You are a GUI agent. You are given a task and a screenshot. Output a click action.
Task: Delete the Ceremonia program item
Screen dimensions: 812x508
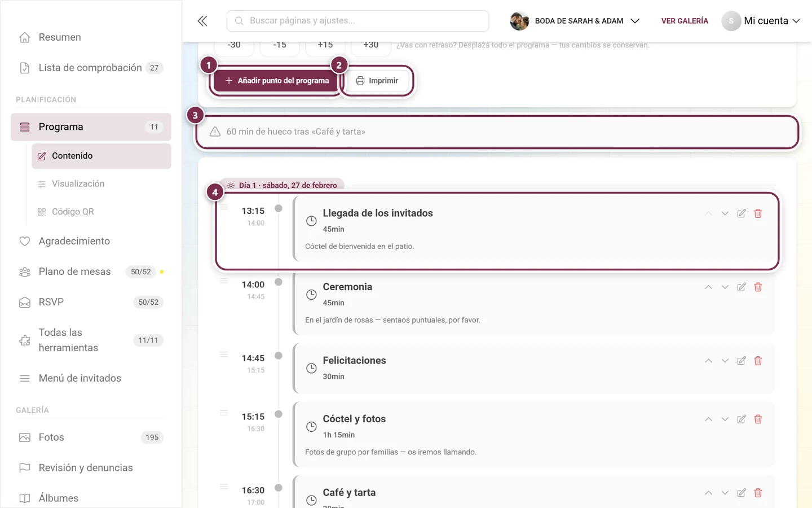click(x=758, y=287)
